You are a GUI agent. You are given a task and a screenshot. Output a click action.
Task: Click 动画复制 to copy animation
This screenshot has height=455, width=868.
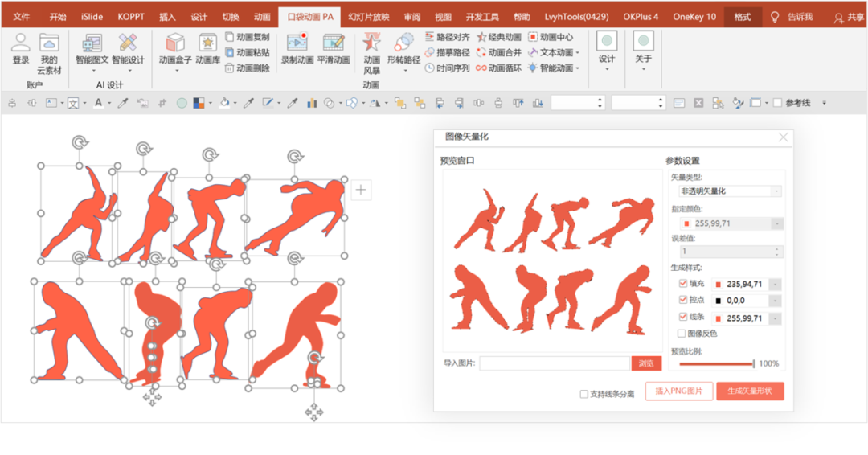248,37
